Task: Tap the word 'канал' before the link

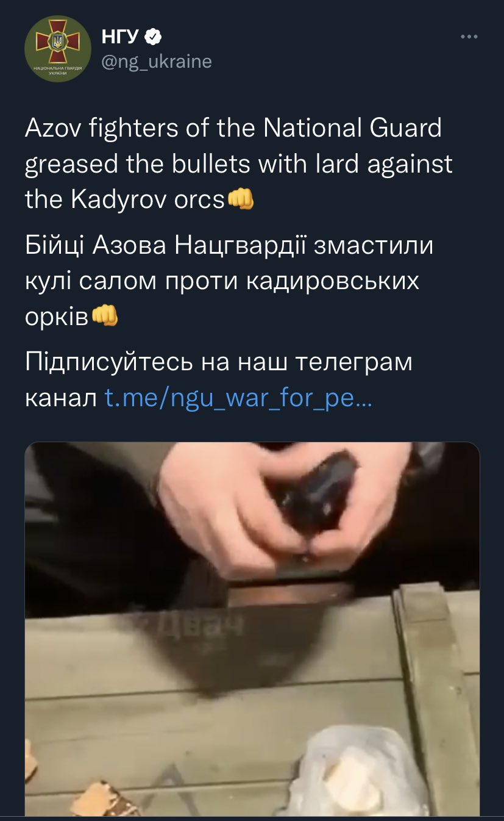Action: click(x=61, y=398)
